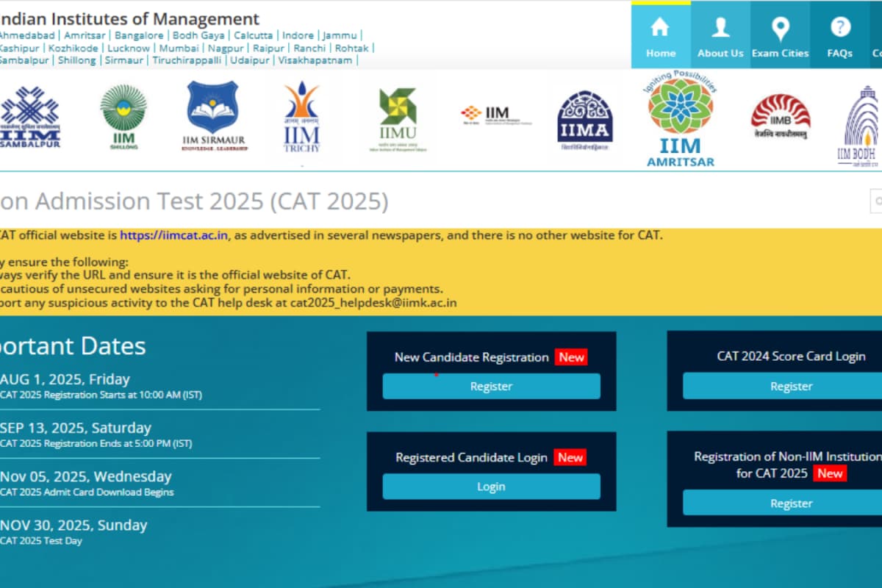Click the New badge beside Registered Candidate Login
The height and width of the screenshot is (588, 882).
click(570, 457)
